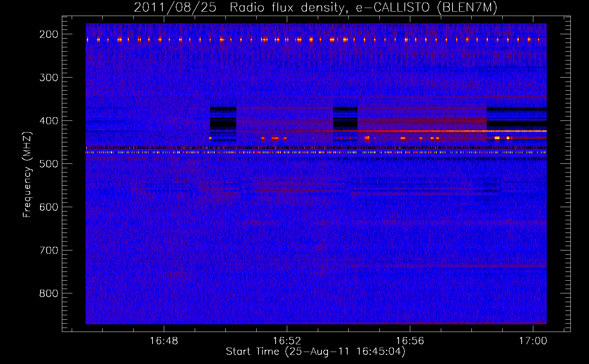Click the 16:56 time tick label
589x364 pixels.
pyautogui.click(x=410, y=341)
